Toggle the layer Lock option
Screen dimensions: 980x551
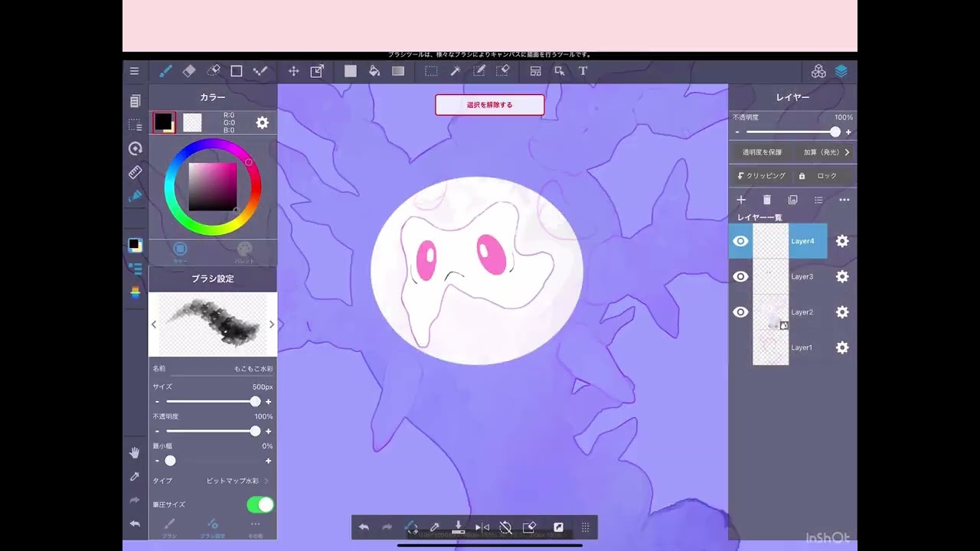(818, 176)
